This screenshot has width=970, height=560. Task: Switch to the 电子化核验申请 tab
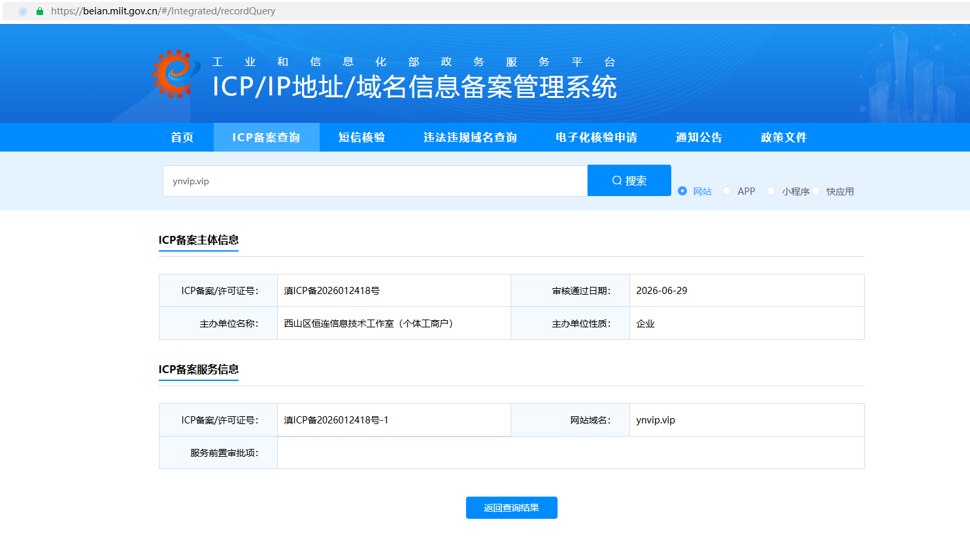[x=596, y=137]
